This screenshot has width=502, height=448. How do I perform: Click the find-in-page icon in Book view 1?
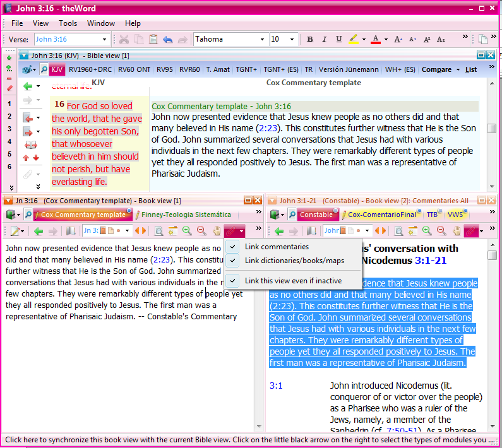[158, 231]
